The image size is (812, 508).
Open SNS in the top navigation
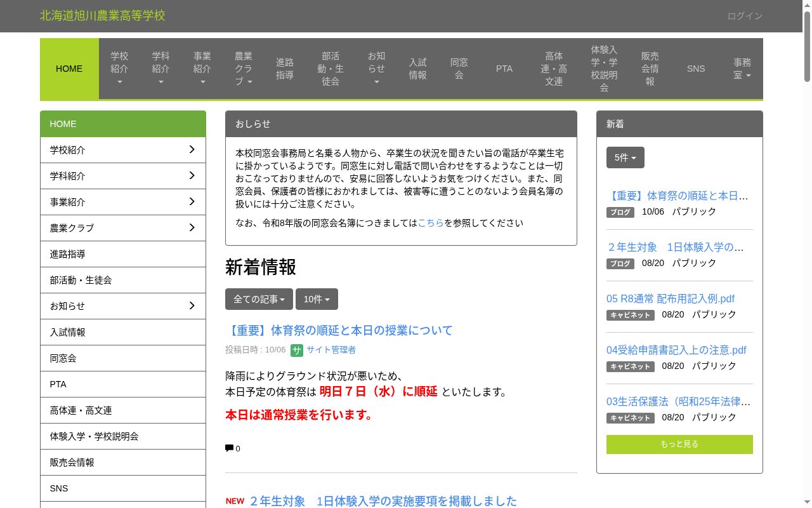[x=696, y=69]
